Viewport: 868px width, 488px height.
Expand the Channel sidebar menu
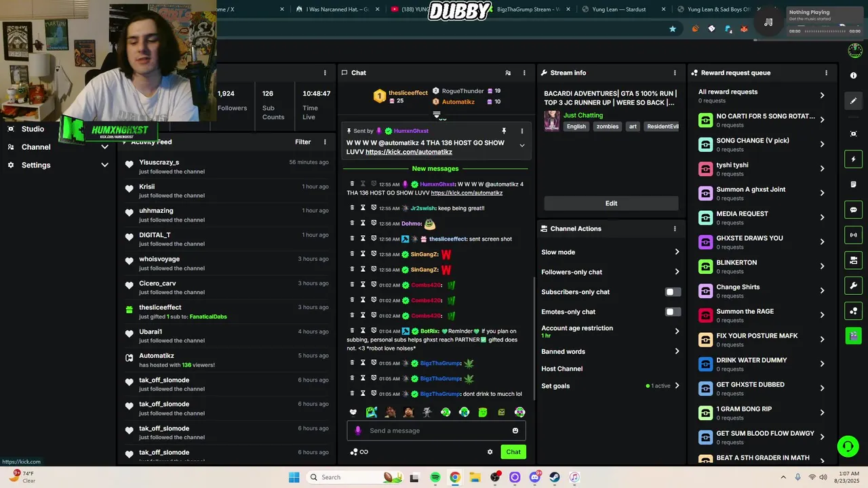(x=104, y=147)
